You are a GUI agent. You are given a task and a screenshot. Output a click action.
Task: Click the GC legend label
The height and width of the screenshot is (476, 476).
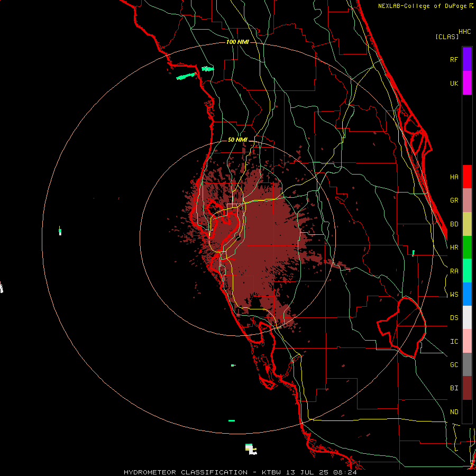pyautogui.click(x=454, y=365)
